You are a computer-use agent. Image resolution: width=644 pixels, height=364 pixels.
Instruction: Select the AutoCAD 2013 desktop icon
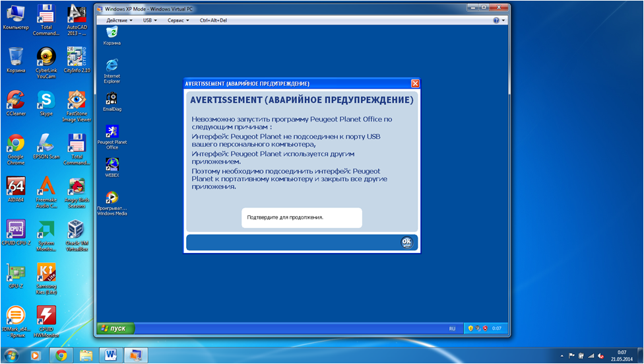tap(77, 20)
